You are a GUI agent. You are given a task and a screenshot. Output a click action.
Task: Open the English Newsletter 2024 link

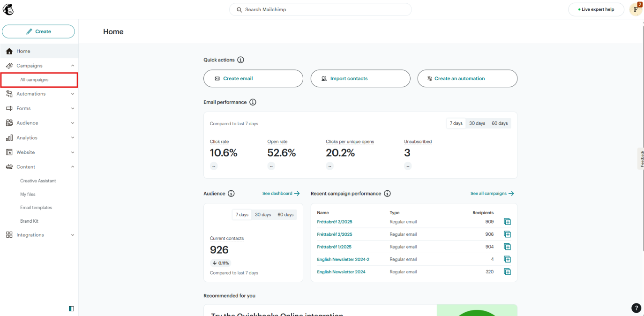(x=341, y=272)
